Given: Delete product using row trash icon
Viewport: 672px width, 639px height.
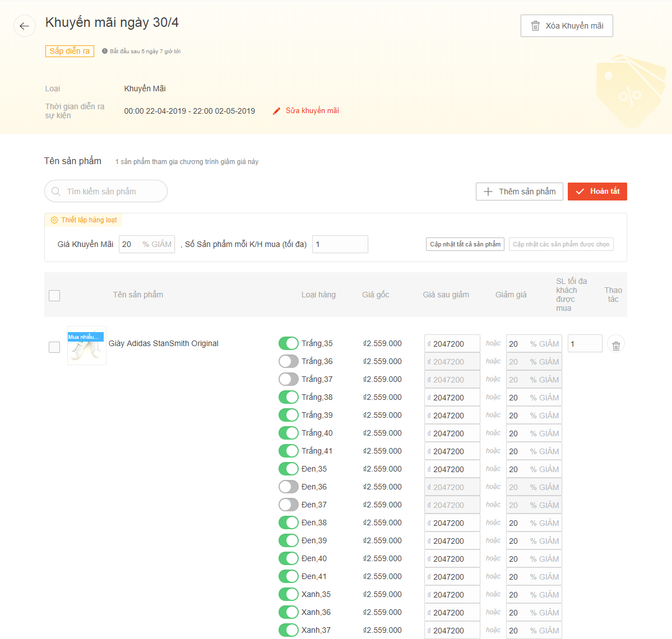Looking at the screenshot, I should pyautogui.click(x=615, y=344).
